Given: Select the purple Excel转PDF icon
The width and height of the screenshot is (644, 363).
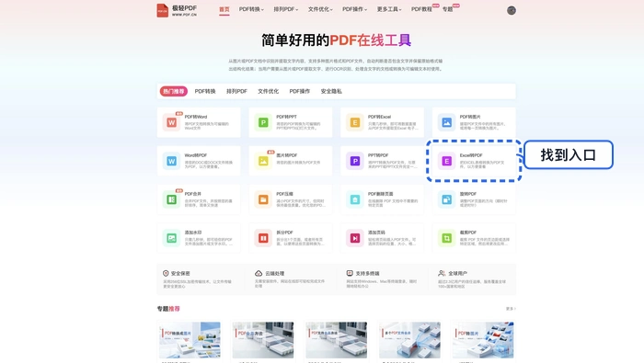Looking at the screenshot, I should 446,161.
